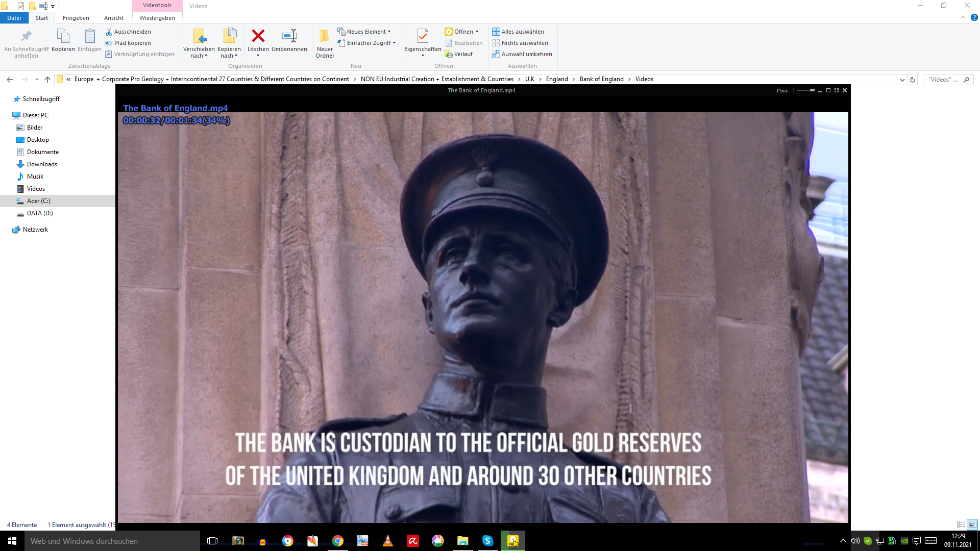Refresh the Videos folder view

(913, 79)
